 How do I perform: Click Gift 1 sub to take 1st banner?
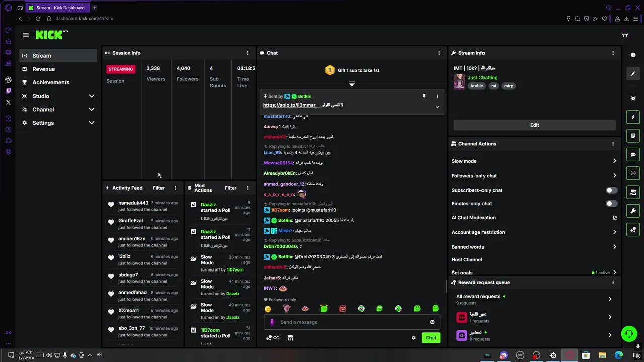click(352, 70)
